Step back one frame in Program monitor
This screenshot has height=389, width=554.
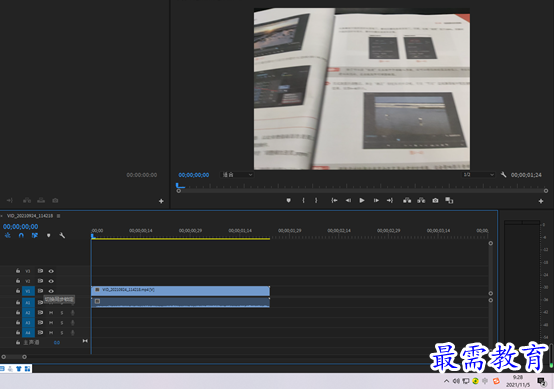[348, 200]
